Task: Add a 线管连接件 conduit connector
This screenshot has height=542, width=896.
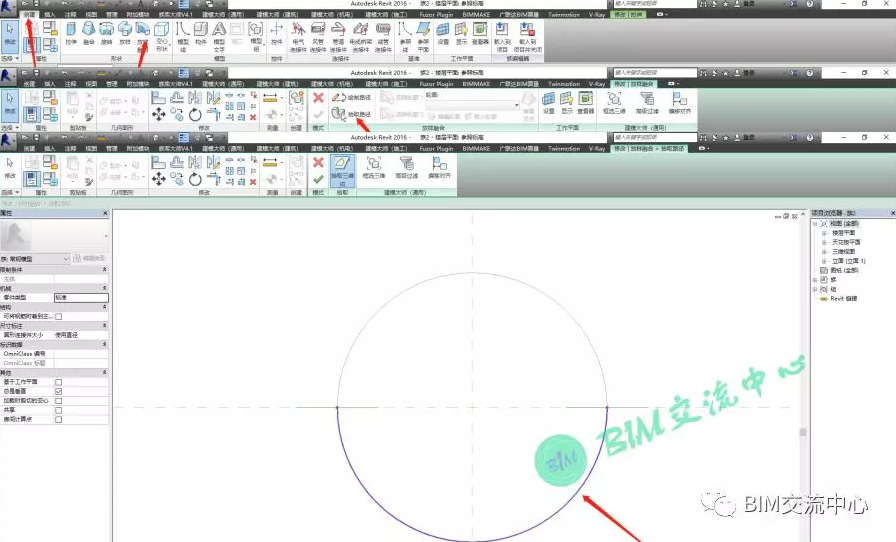Action: tap(383, 37)
